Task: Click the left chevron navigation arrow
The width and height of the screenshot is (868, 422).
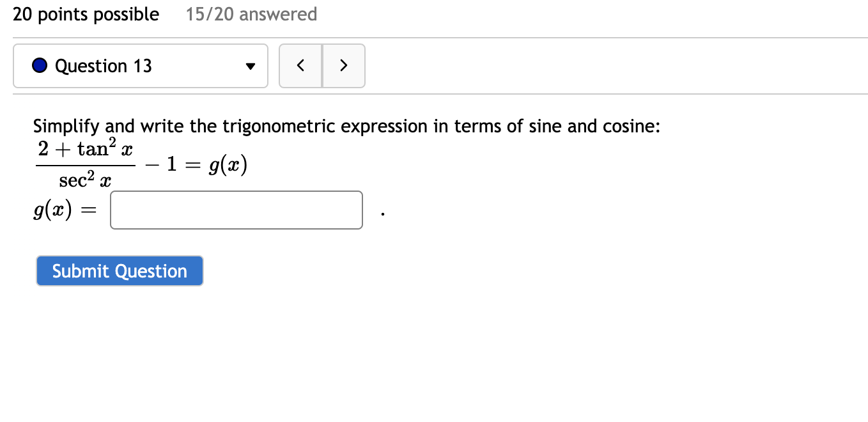Action: [x=300, y=66]
